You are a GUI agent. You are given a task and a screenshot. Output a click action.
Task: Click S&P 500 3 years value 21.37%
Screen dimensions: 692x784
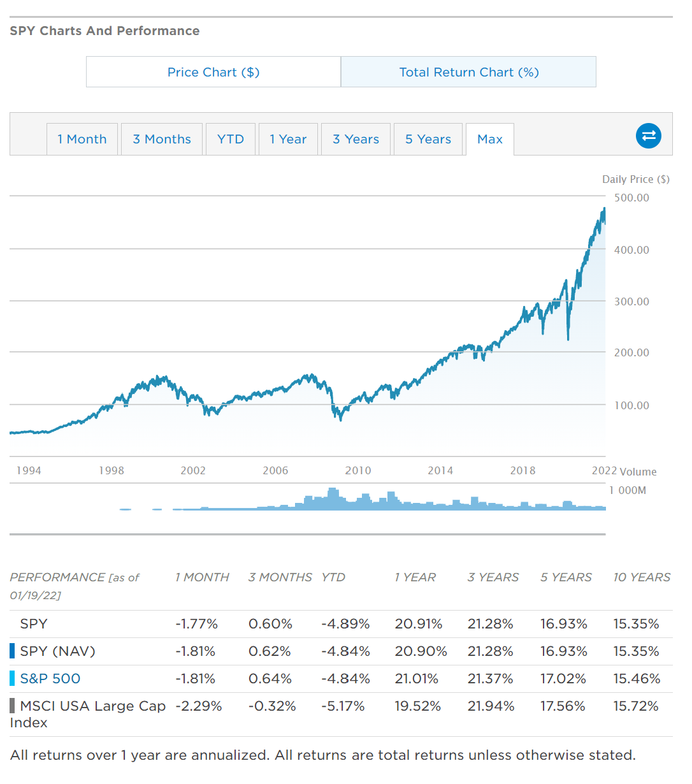tap(491, 679)
